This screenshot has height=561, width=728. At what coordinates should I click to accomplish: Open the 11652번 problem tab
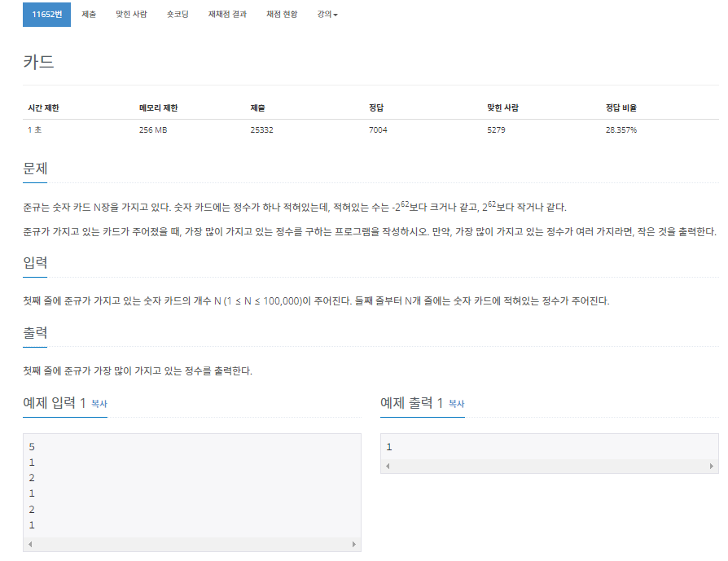coord(46,15)
